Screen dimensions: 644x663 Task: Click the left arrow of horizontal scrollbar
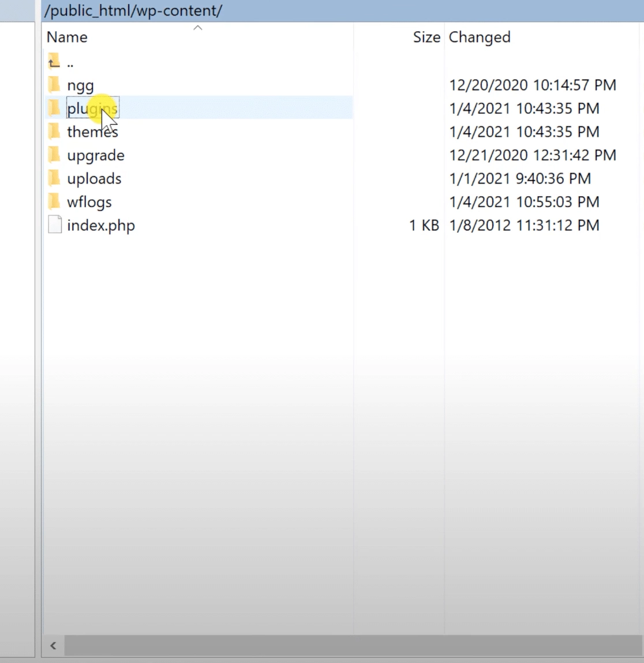pyautogui.click(x=53, y=646)
